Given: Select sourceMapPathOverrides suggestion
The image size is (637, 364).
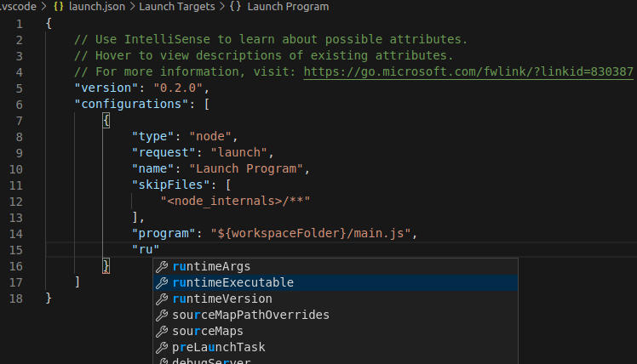Looking at the screenshot, I should 336,316.
